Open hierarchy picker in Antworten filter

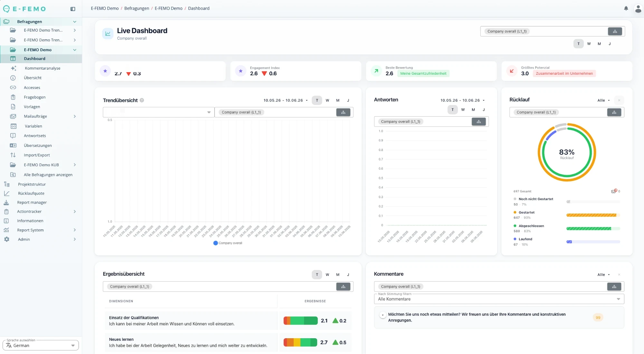[x=478, y=121]
